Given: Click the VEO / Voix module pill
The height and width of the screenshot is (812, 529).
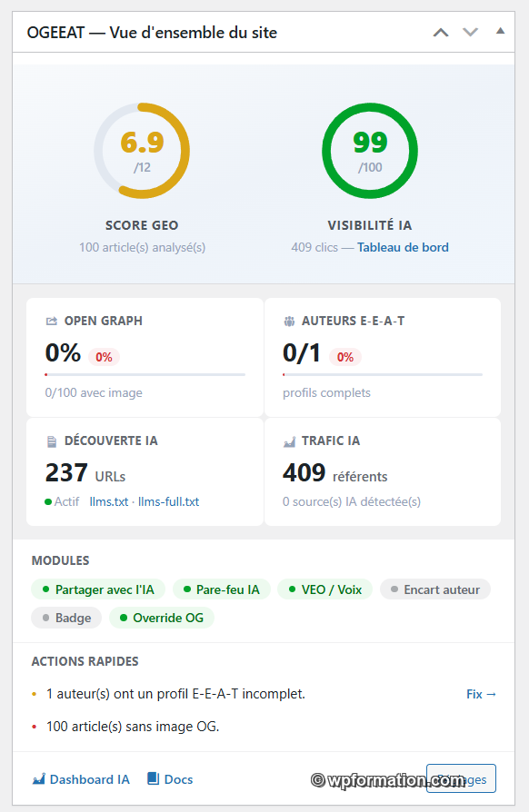Looking at the screenshot, I should (324, 589).
